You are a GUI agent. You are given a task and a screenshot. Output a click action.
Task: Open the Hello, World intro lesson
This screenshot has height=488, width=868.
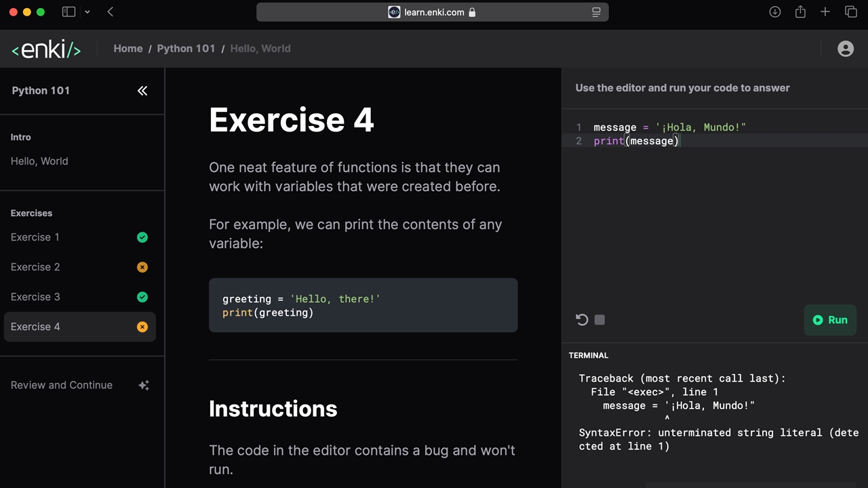point(39,161)
